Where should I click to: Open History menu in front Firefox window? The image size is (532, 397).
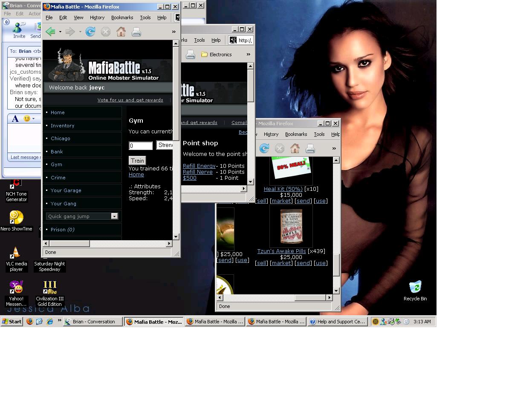pyautogui.click(x=97, y=17)
